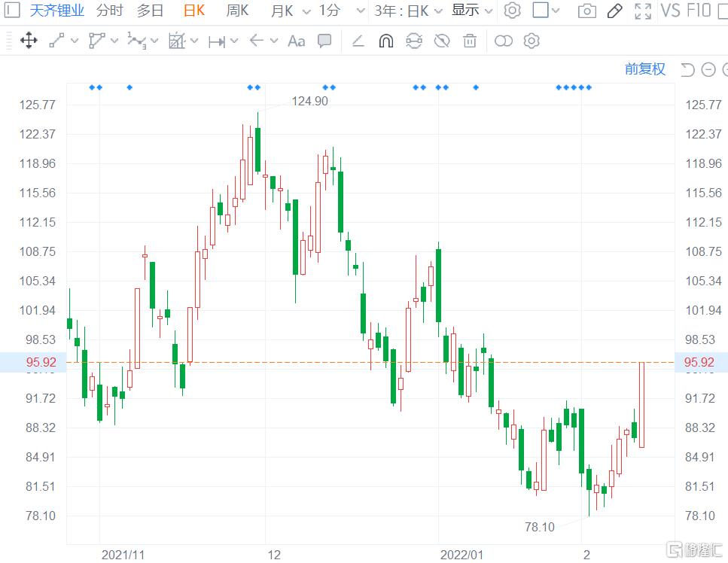
Task: Select the move crosshair cursor tool
Action: [29, 41]
